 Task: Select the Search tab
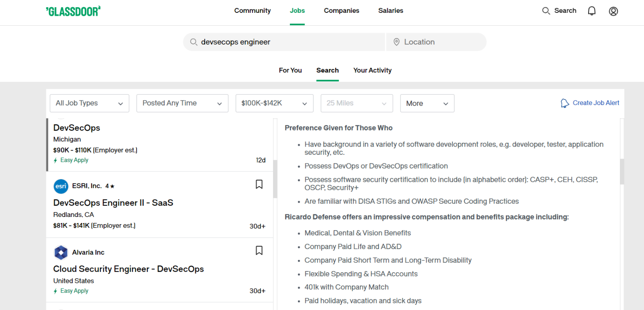point(328,70)
